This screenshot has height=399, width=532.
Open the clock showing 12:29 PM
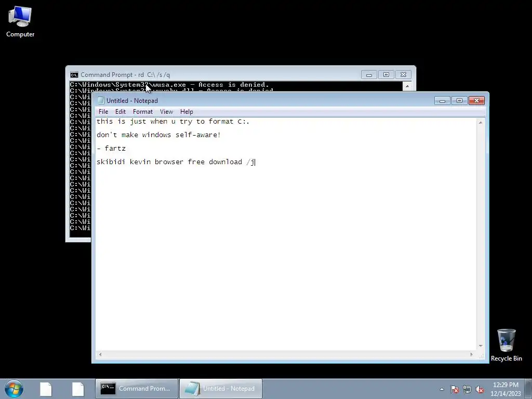506,389
